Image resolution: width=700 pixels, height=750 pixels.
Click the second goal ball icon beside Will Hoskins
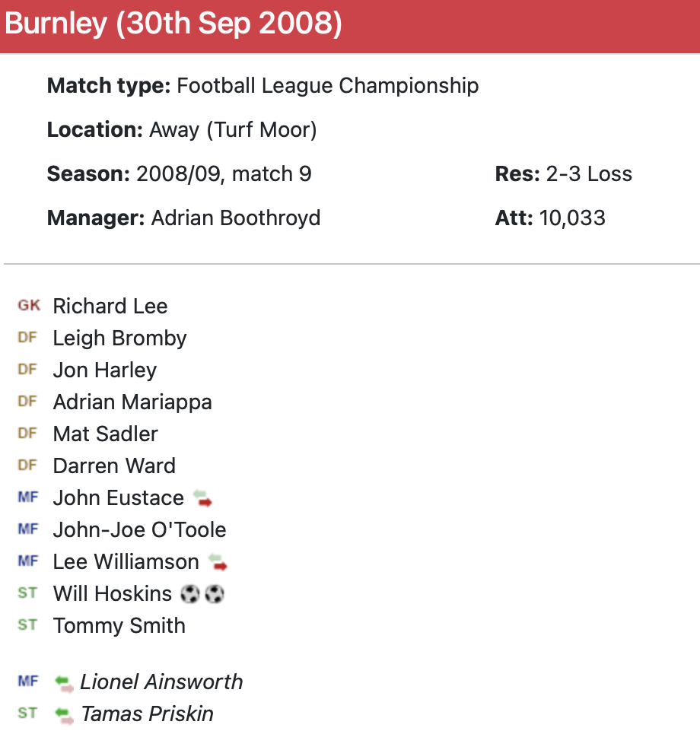[x=215, y=593]
